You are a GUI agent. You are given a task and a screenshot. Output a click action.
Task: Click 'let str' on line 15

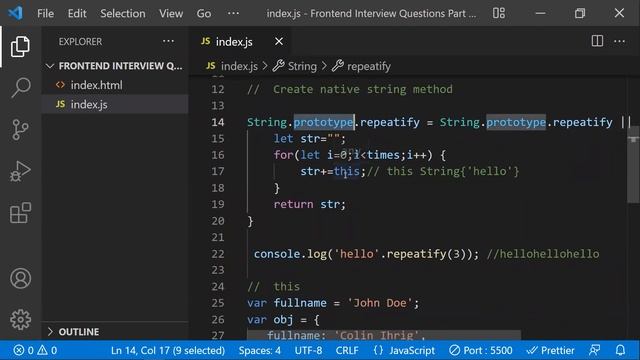pos(296,138)
